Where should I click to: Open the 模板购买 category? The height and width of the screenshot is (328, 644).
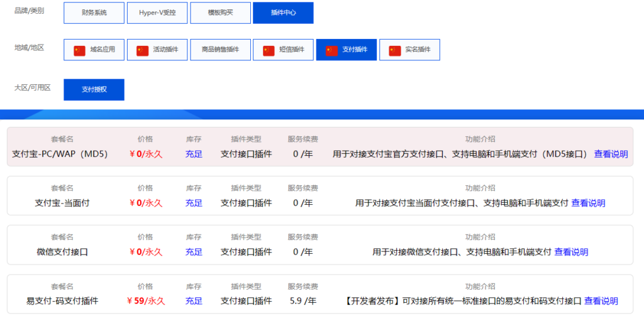(x=221, y=13)
